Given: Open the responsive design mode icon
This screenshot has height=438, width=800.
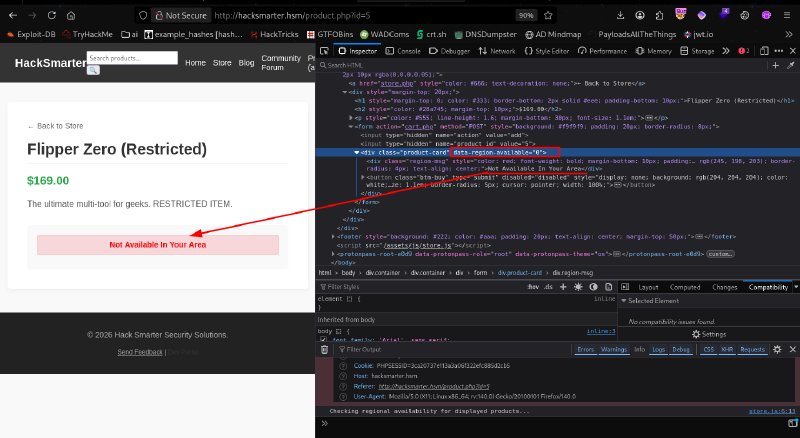Looking at the screenshot, I should pyautogui.click(x=764, y=51).
